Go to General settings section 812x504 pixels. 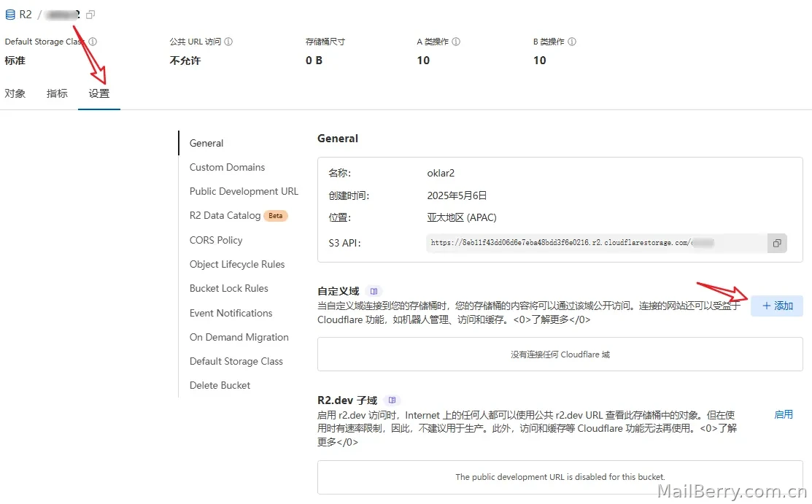206,143
